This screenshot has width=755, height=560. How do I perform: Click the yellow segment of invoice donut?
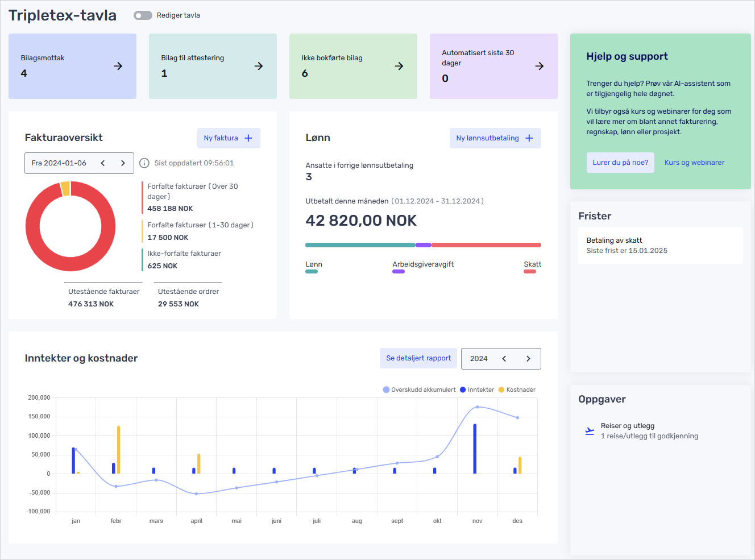(65, 189)
